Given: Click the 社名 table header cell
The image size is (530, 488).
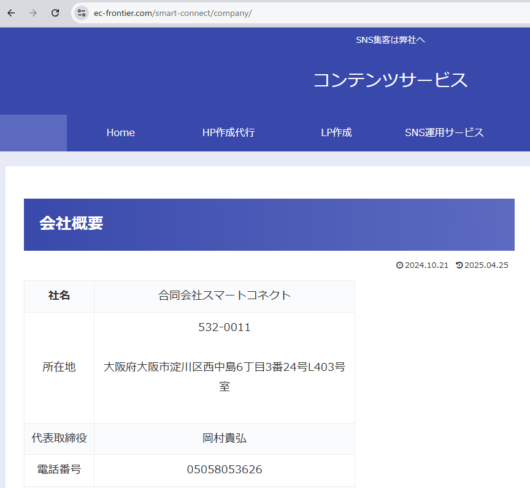Looking at the screenshot, I should (x=59, y=296).
